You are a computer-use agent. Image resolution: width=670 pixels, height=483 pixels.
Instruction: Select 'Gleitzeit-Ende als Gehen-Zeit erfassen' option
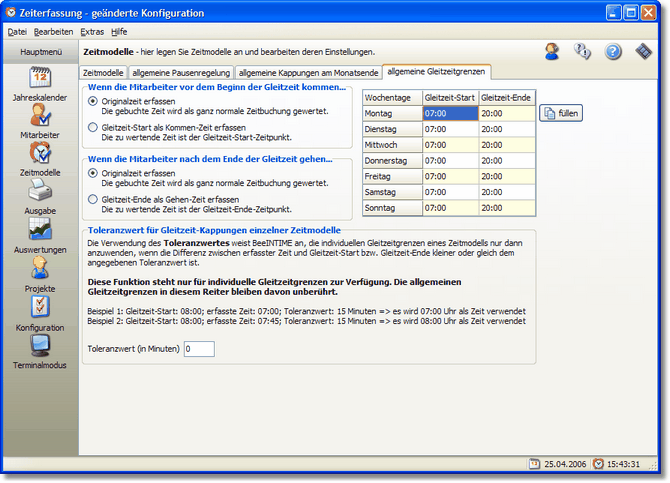tap(93, 198)
